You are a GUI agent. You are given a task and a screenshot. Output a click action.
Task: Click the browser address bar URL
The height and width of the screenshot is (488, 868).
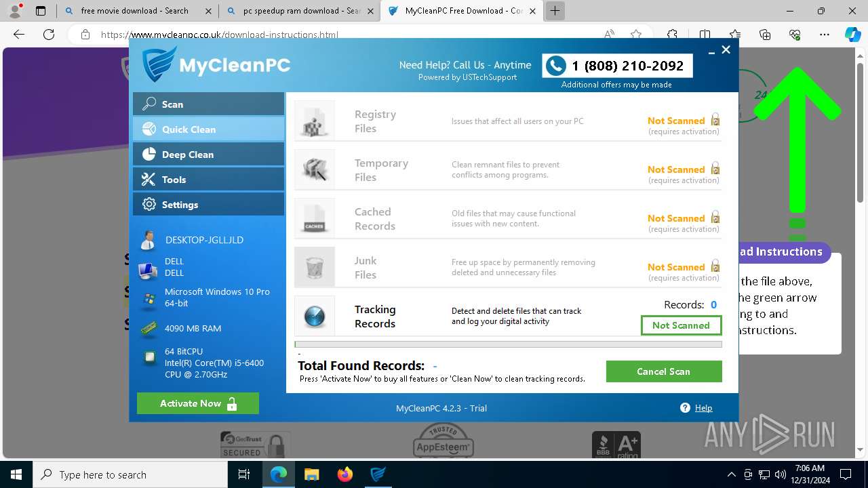point(219,35)
